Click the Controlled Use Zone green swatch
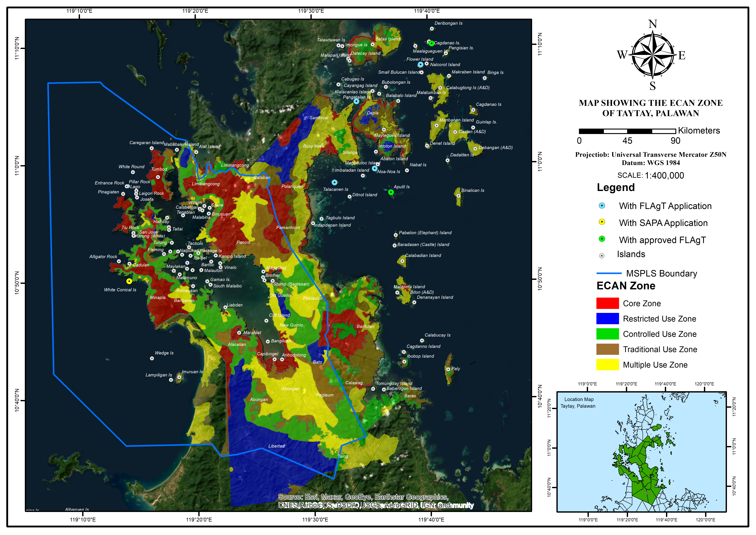756x535 pixels. pyautogui.click(x=608, y=334)
